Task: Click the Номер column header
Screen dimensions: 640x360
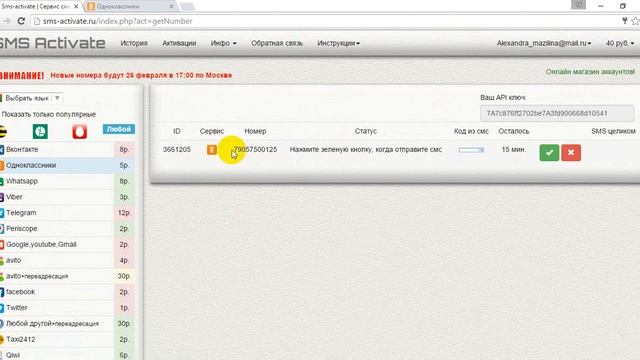Action: [255, 131]
